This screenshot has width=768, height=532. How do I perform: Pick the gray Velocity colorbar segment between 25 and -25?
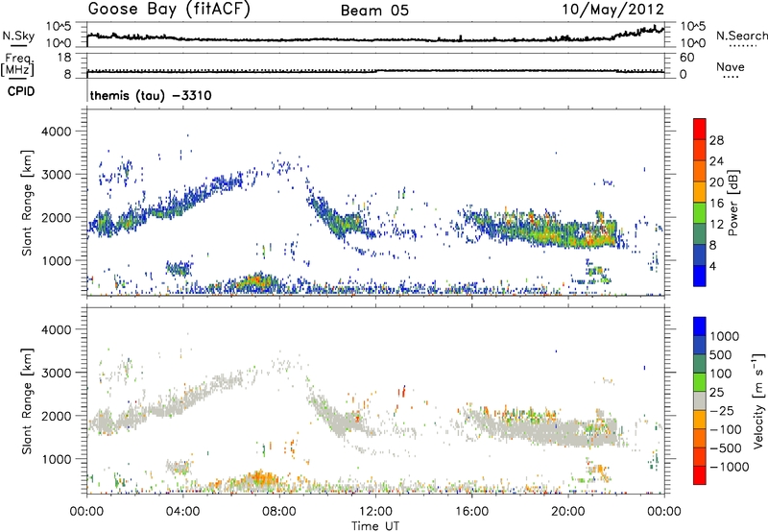tap(700, 401)
